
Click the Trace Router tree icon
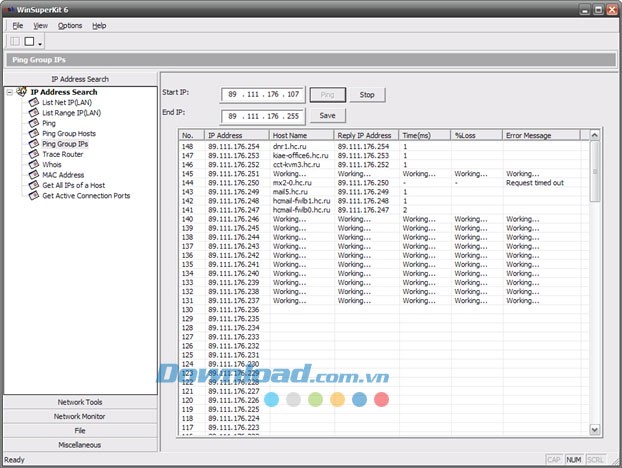pos(34,154)
